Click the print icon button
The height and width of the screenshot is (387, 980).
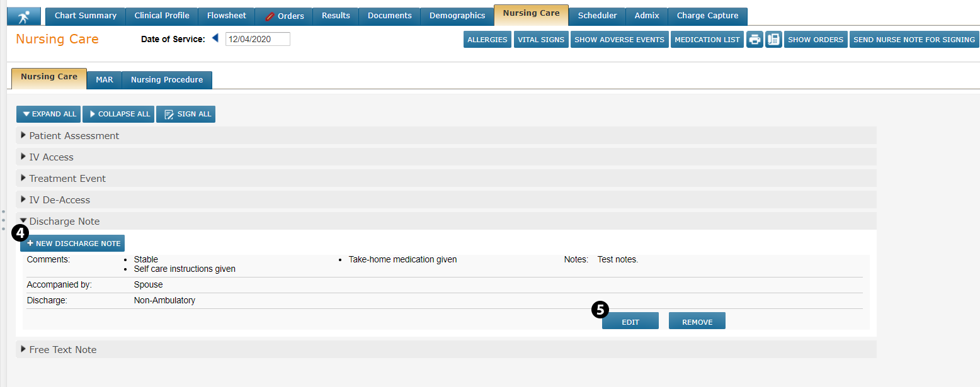(755, 40)
